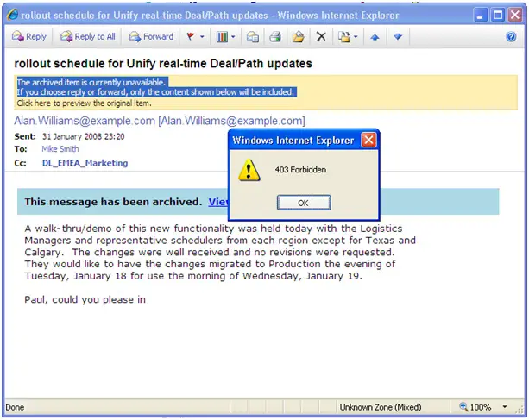Click the sent date '31 January 2008 23:20'
Image resolution: width=529 pixels, height=420 pixels.
(x=84, y=136)
